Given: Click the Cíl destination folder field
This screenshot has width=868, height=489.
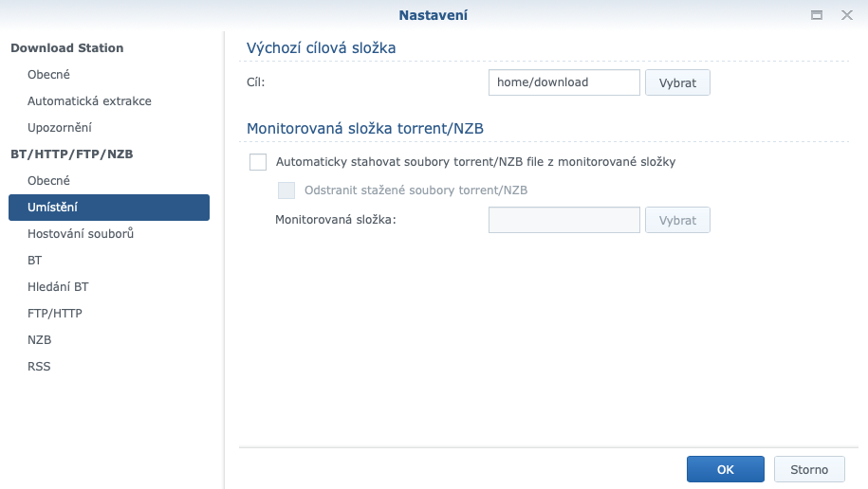Looking at the screenshot, I should point(563,83).
